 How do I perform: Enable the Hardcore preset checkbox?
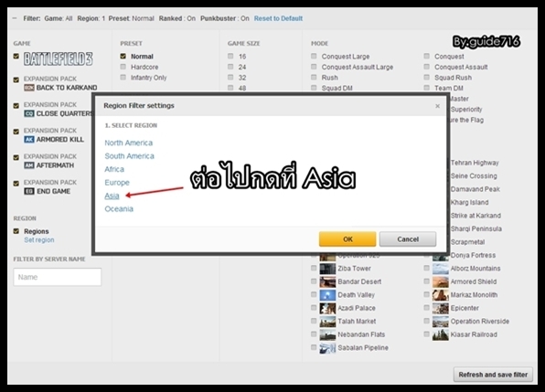(x=123, y=67)
